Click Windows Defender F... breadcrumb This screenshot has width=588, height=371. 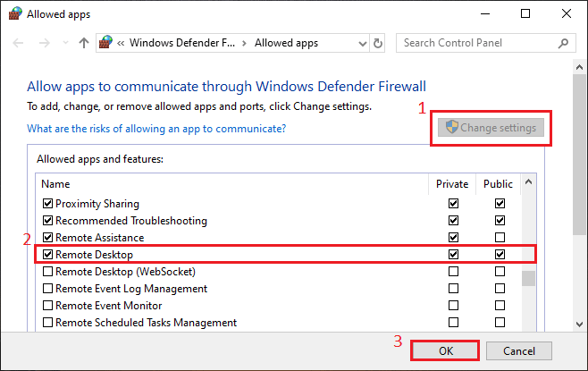click(x=182, y=43)
